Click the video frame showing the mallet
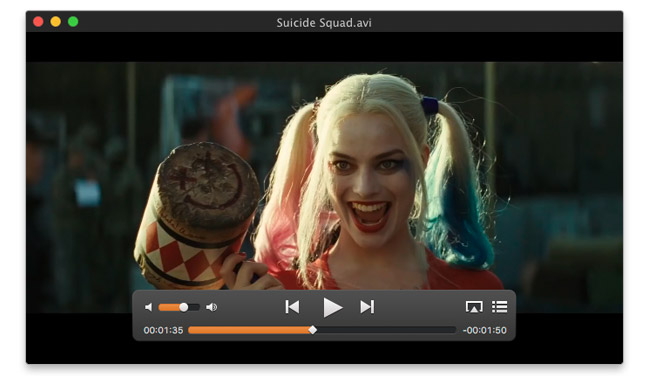The width and height of the screenshot is (650, 383). click(x=198, y=216)
